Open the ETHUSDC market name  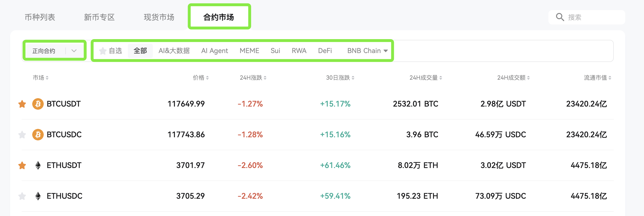(64, 196)
